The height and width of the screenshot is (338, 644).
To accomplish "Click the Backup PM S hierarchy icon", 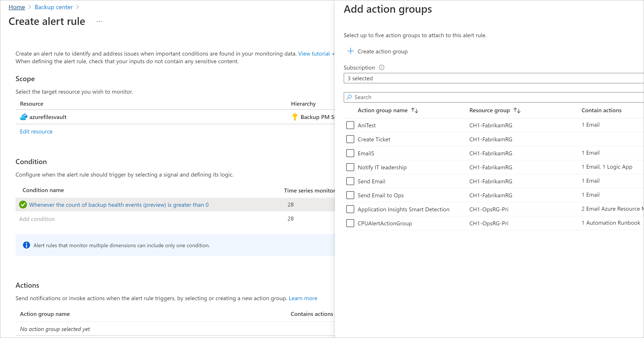I will (x=294, y=117).
